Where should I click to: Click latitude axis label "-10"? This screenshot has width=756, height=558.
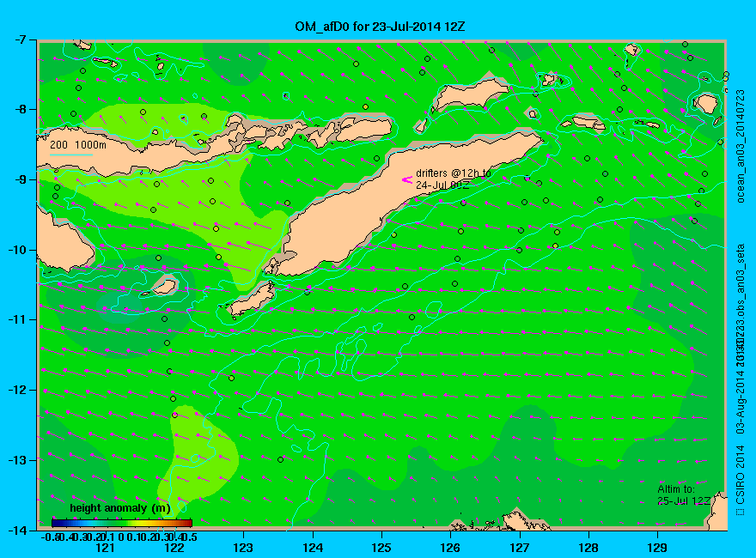point(16,250)
